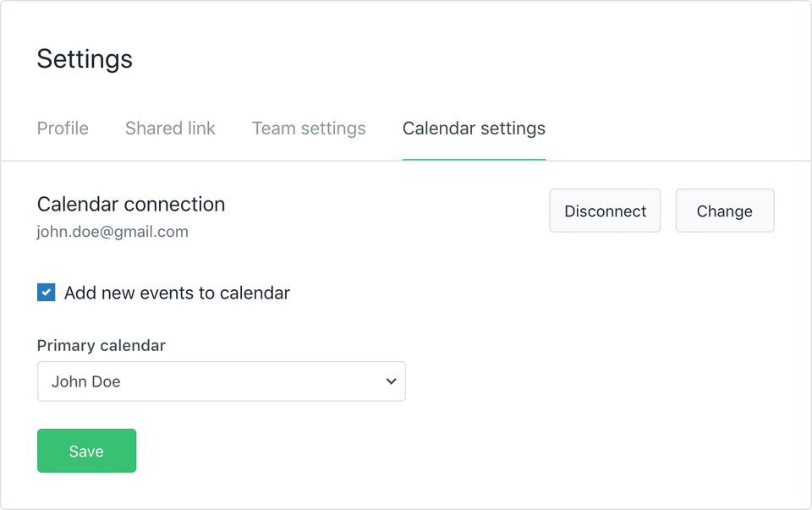
Task: Uncheck the blue events checkbox
Action: click(47, 293)
